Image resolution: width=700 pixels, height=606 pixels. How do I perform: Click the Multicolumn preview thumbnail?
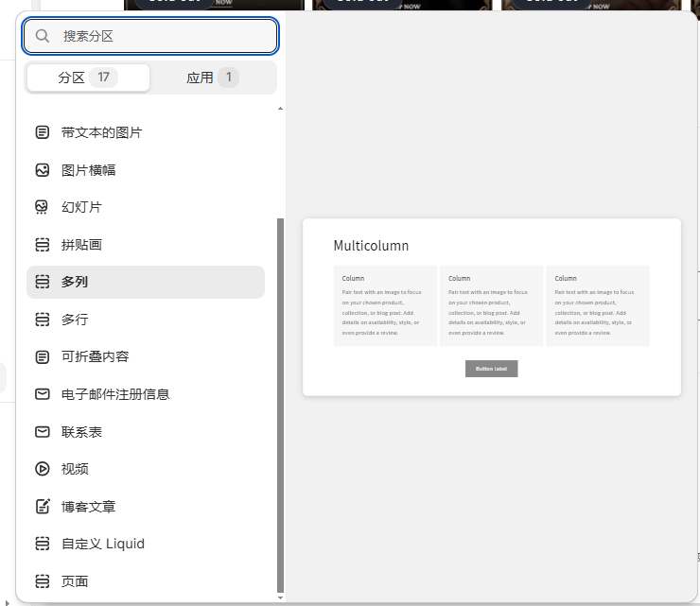[x=491, y=307]
